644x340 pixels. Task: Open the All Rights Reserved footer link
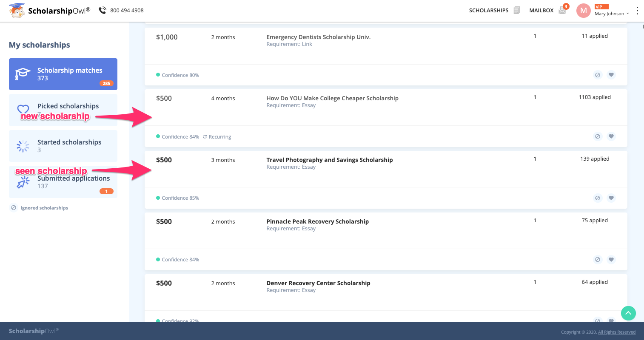(x=617, y=332)
